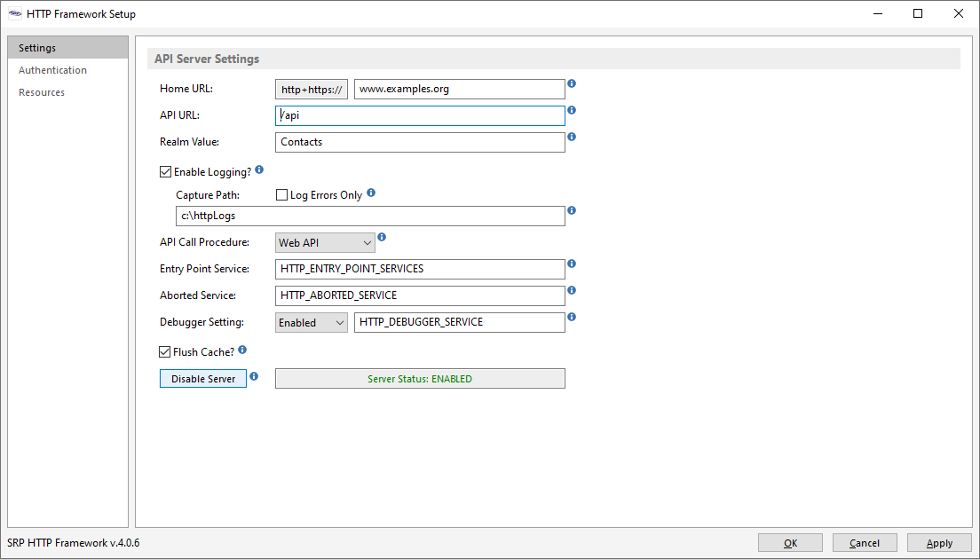
Task: Click info icon beside API Call Procedure dropdown
Action: tap(382, 237)
